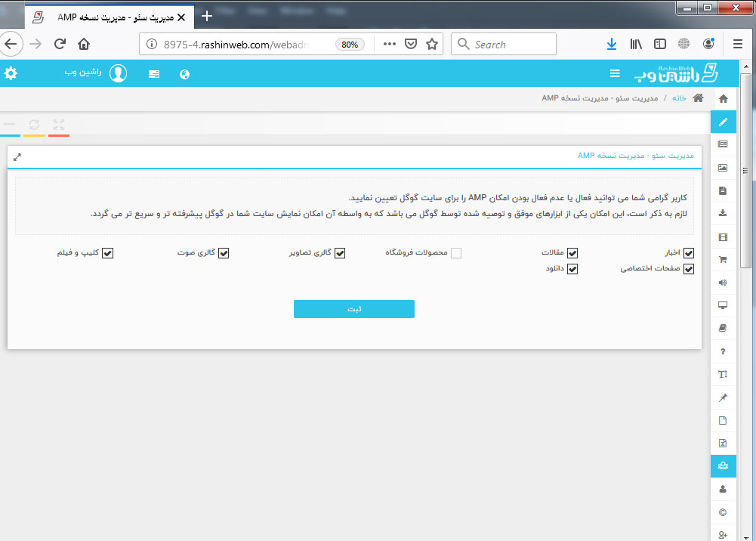
Task: Open the document sidebar icon
Action: [723, 191]
